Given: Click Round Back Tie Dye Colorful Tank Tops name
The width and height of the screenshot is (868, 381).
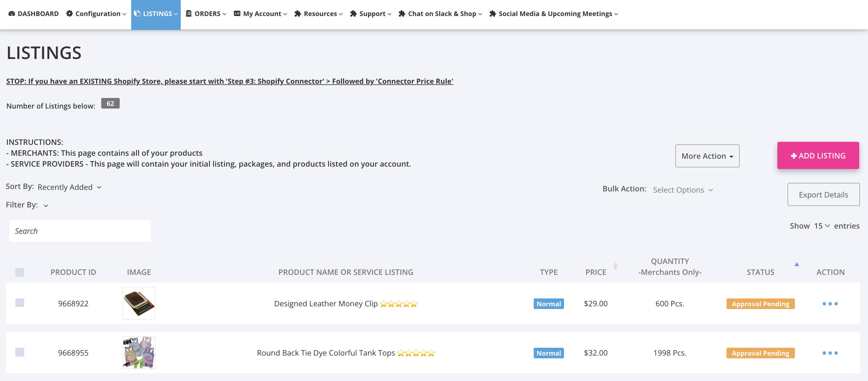Looking at the screenshot, I should pyautogui.click(x=325, y=353).
